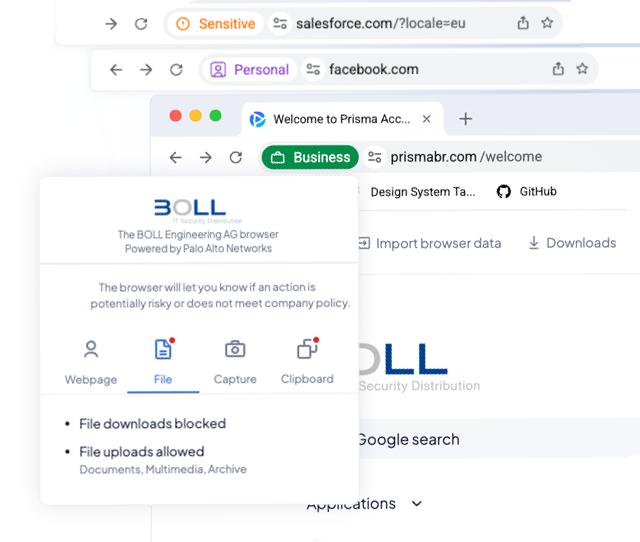
Task: Open site settings icon next to facebook.com
Action: [x=313, y=69]
